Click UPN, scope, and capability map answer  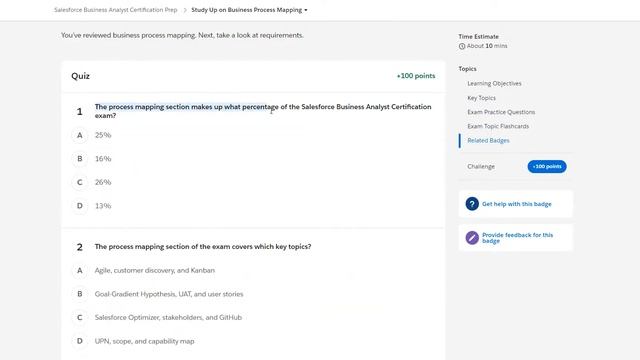coord(144,341)
